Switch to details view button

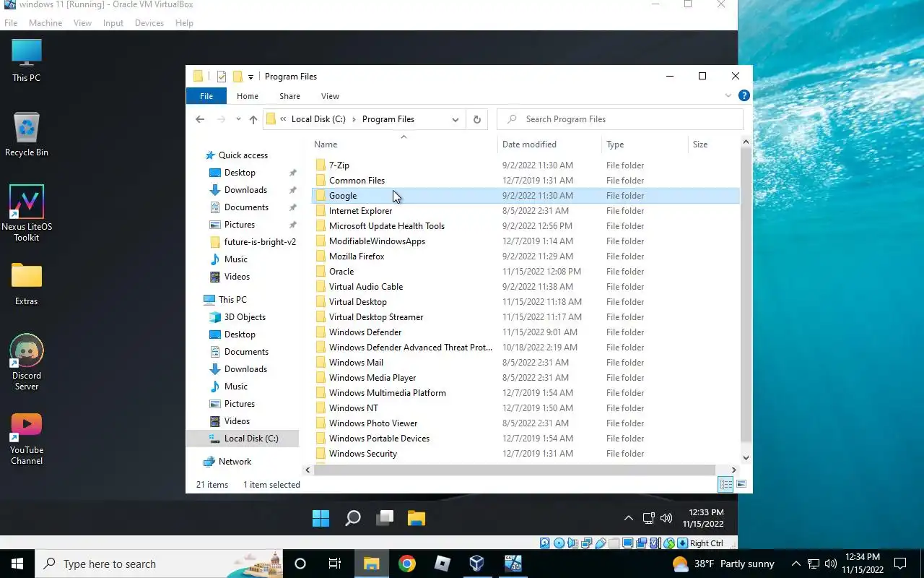click(x=726, y=484)
